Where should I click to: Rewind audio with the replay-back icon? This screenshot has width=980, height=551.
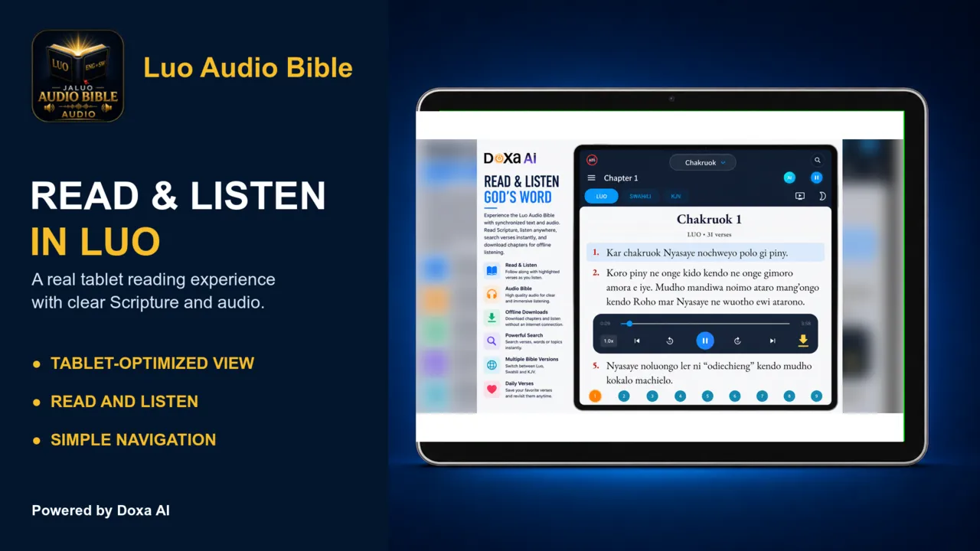click(670, 341)
